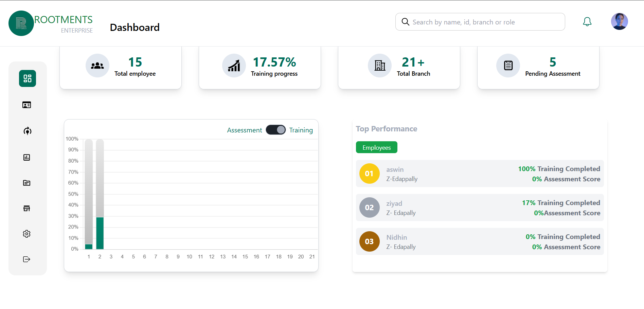Open the employee ID card sidebar icon

(x=27, y=105)
